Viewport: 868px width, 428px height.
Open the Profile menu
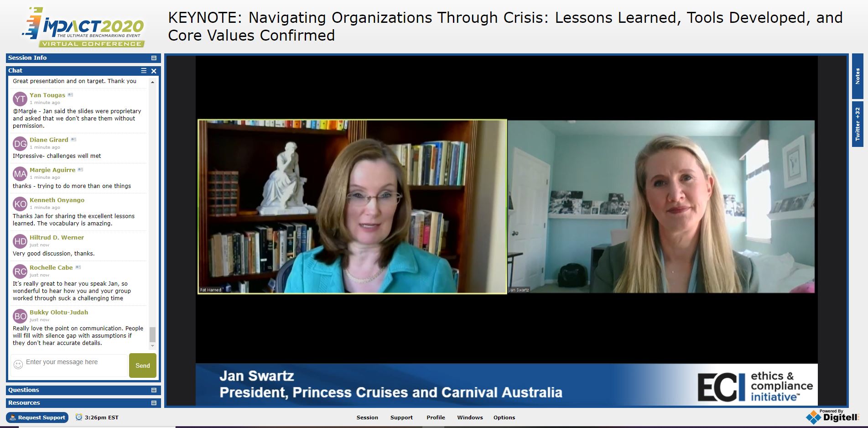coord(436,418)
